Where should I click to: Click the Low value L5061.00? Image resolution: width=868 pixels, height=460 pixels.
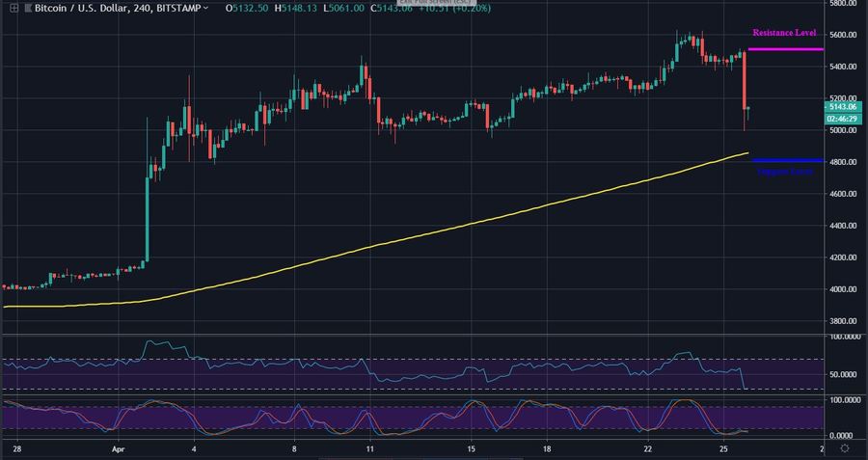[x=345, y=9]
